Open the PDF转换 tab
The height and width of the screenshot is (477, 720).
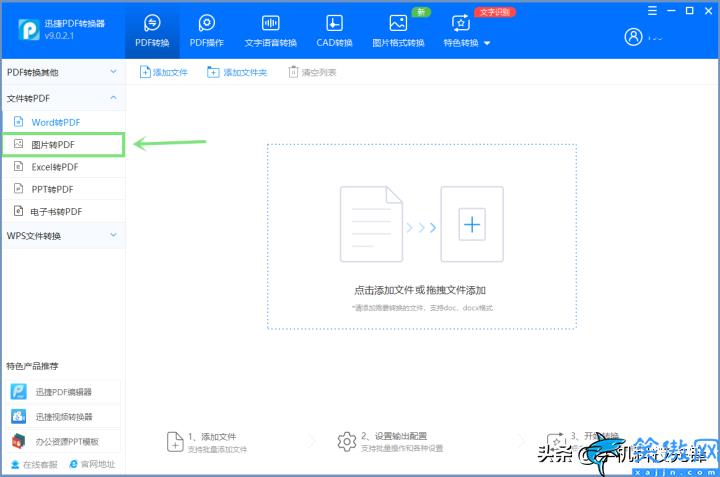pyautogui.click(x=152, y=31)
